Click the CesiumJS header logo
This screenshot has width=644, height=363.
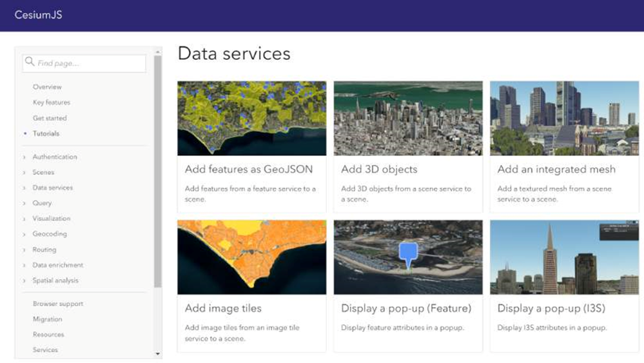coord(39,15)
